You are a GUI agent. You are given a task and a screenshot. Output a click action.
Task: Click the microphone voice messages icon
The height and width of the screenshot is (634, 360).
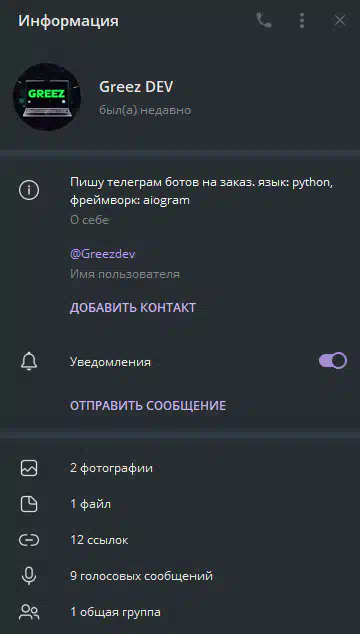[29, 576]
